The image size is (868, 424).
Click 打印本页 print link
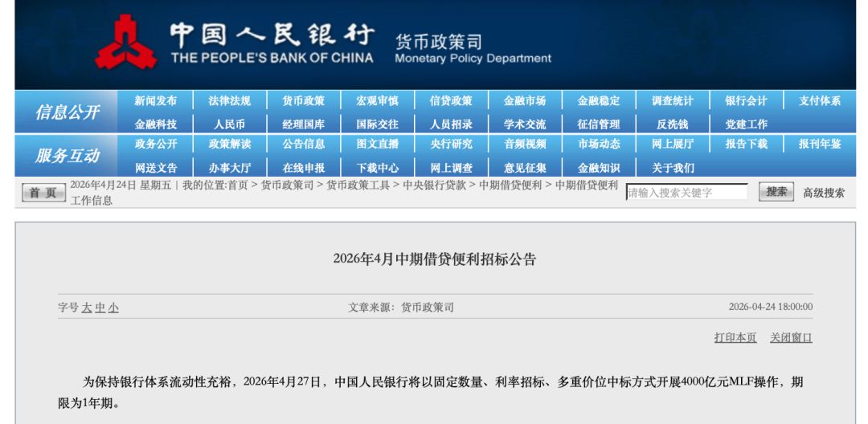[x=735, y=338]
